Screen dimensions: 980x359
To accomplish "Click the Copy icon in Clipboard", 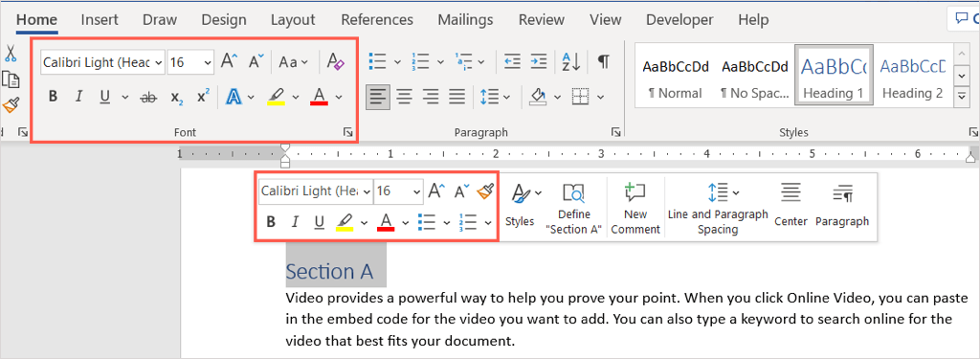I will click(x=11, y=79).
